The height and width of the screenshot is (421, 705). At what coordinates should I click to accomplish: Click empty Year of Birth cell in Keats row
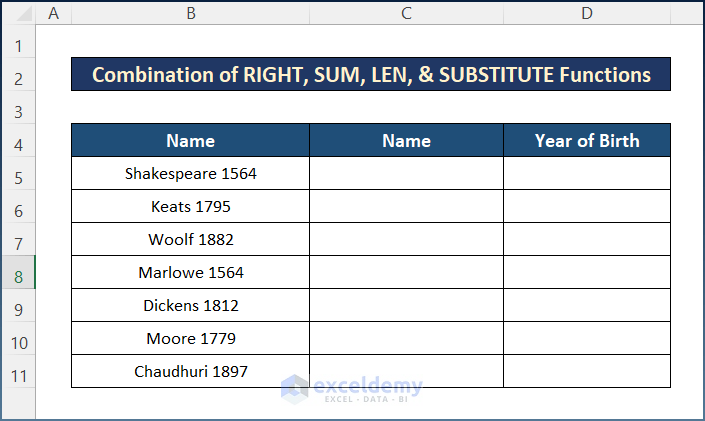point(586,206)
